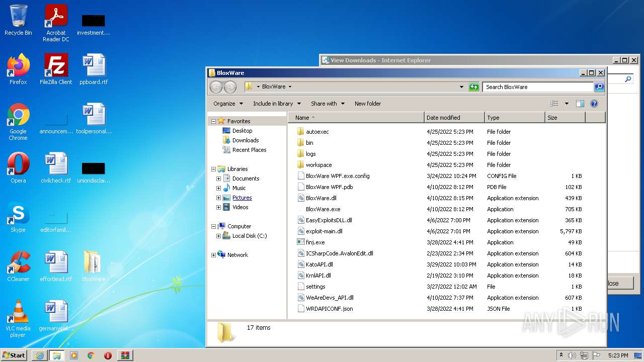The width and height of the screenshot is (644, 362).
Task: Open the Recycle Bin desktop icon
Action: click(x=18, y=21)
